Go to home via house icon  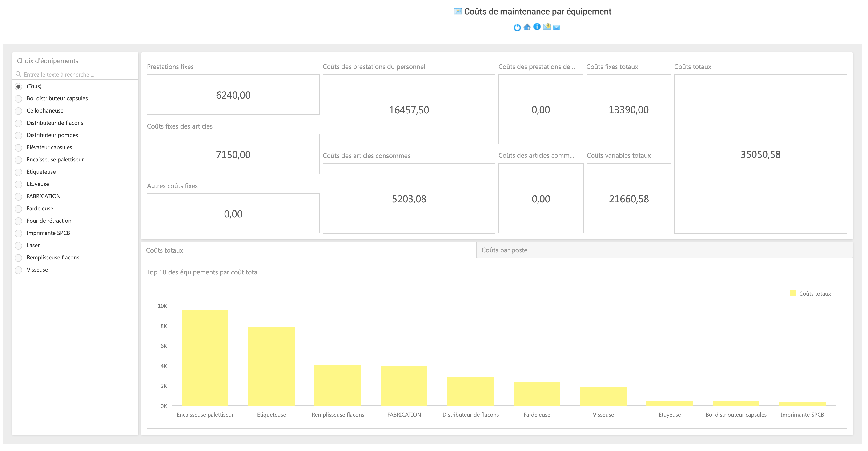pos(527,27)
